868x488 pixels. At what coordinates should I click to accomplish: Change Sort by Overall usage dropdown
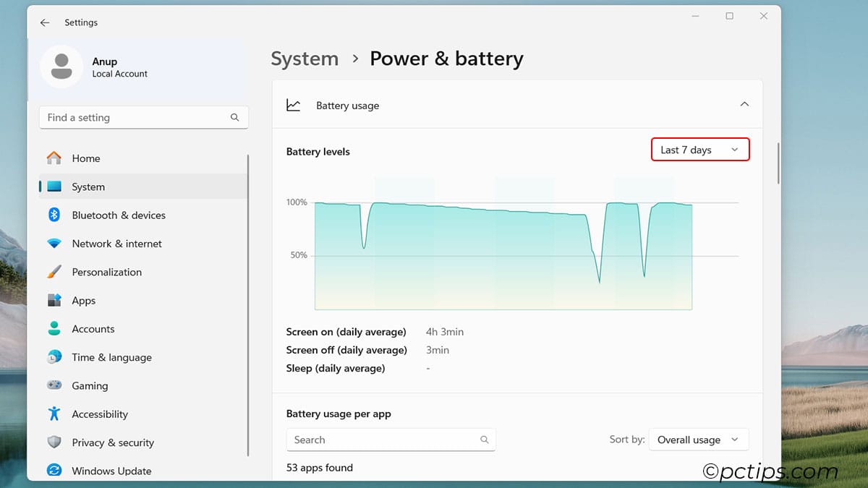[698, 439]
